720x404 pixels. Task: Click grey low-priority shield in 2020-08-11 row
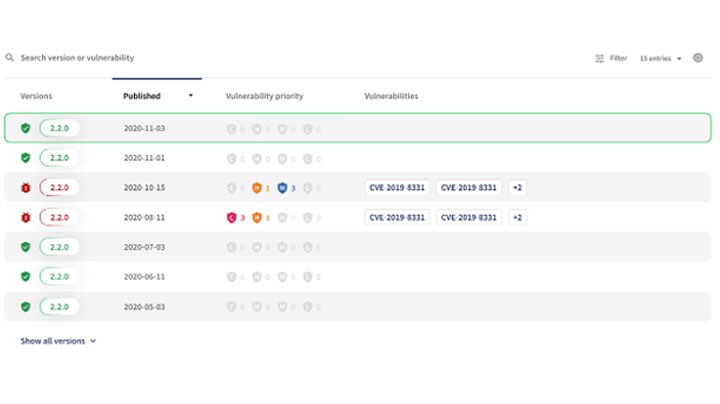pyautogui.click(x=307, y=218)
